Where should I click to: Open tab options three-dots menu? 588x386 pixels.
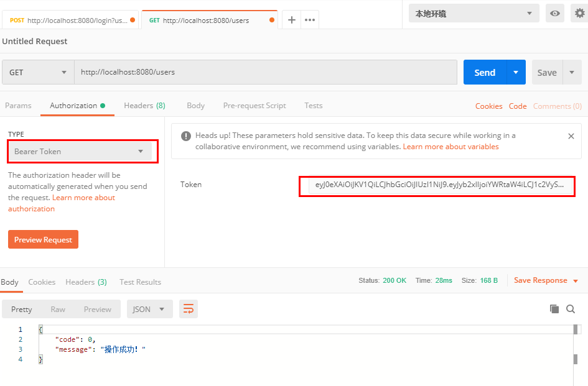pyautogui.click(x=310, y=20)
